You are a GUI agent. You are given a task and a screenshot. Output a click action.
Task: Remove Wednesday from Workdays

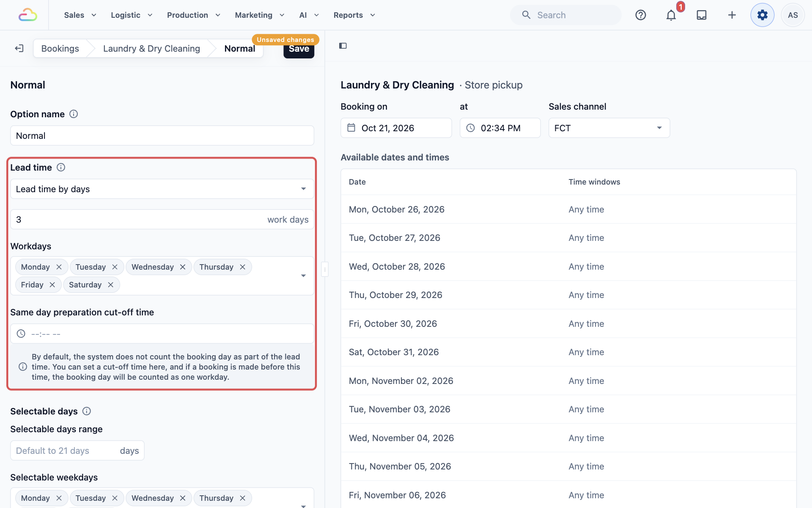[x=183, y=267]
